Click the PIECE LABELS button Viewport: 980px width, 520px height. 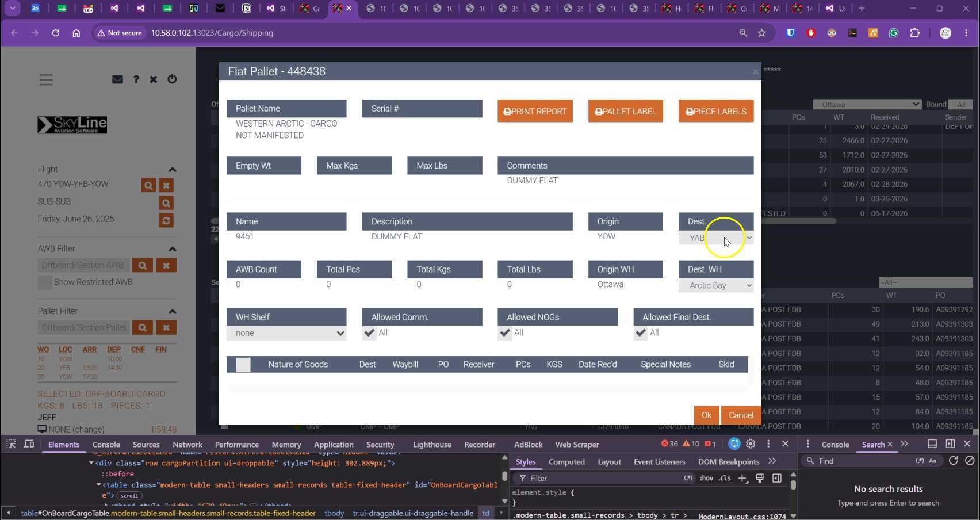point(716,111)
